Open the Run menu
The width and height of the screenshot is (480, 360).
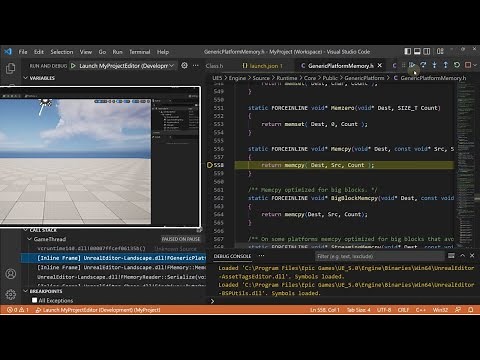pyautogui.click(x=117, y=52)
